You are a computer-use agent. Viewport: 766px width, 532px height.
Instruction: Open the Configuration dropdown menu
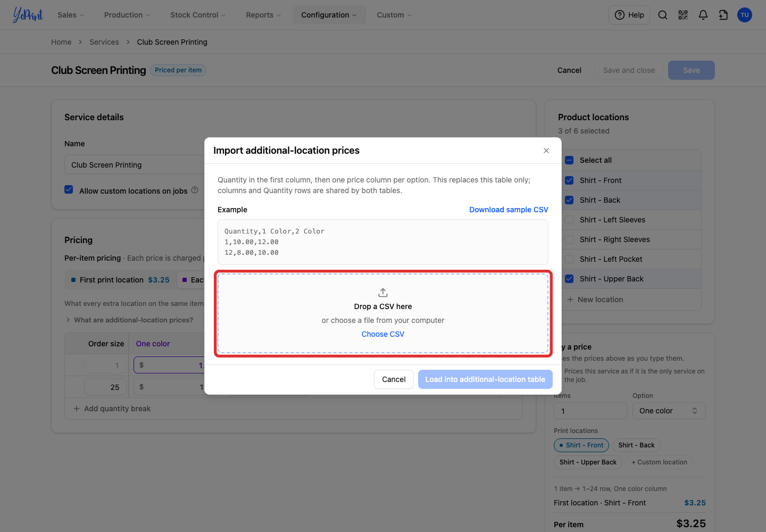click(329, 15)
